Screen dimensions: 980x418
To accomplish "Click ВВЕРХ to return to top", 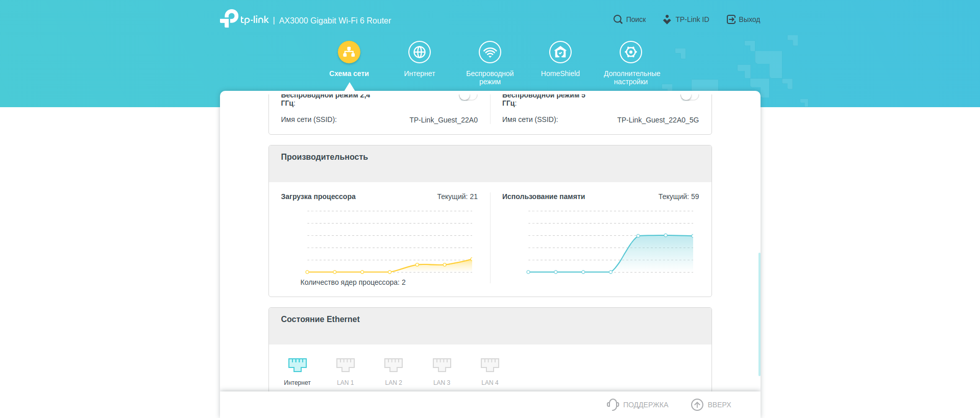I will pyautogui.click(x=711, y=405).
